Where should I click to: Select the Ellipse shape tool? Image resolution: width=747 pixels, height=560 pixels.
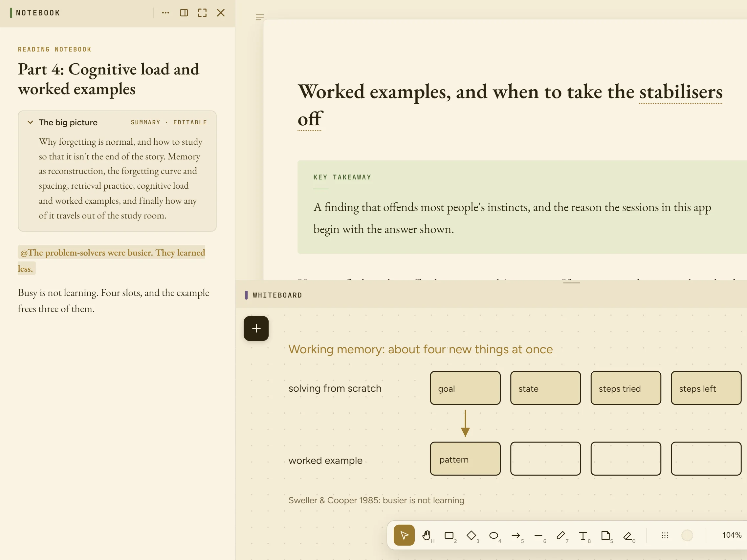[x=494, y=535]
